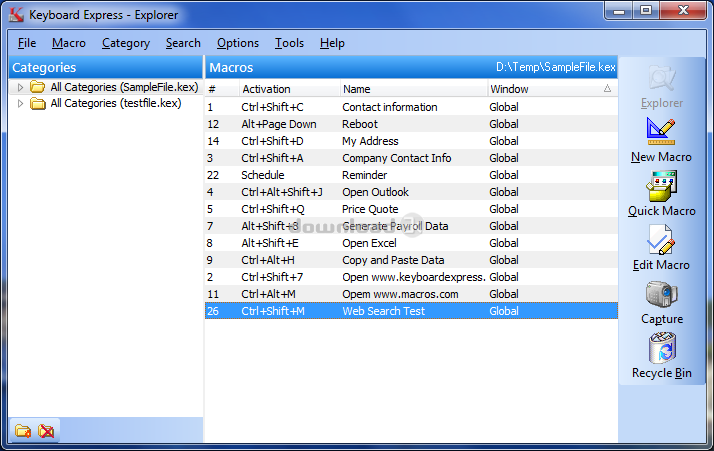The image size is (714, 451).
Task: Sort by the # column header
Action: coord(222,89)
